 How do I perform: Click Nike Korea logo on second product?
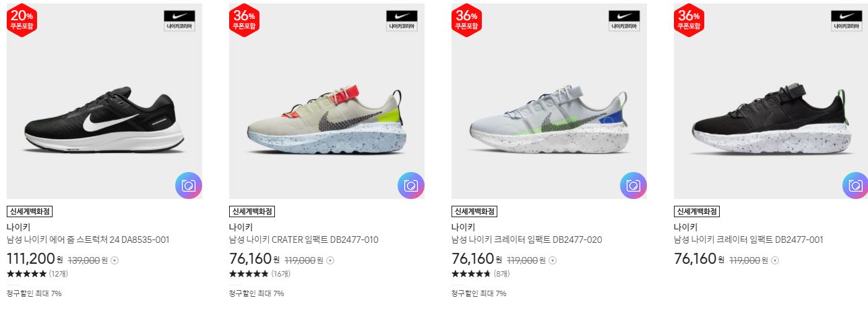(402, 20)
